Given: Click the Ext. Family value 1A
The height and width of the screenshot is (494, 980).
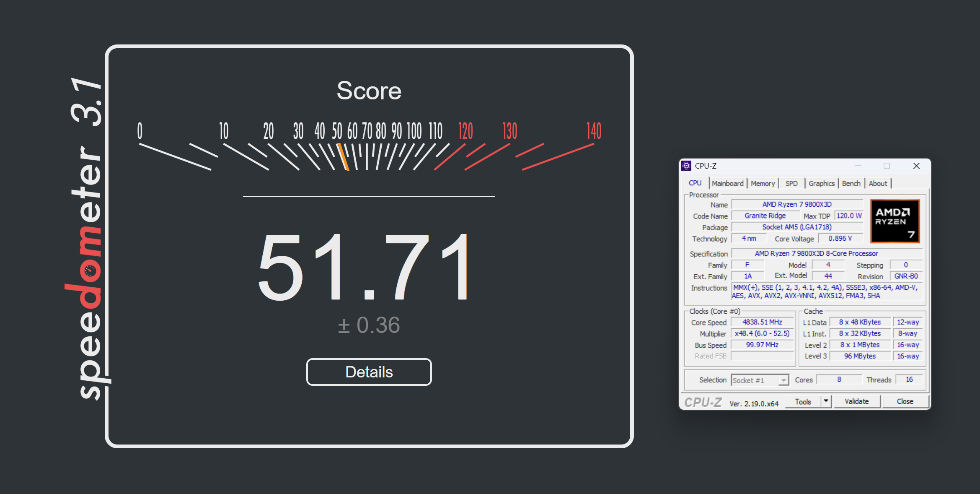Looking at the screenshot, I should (x=748, y=276).
